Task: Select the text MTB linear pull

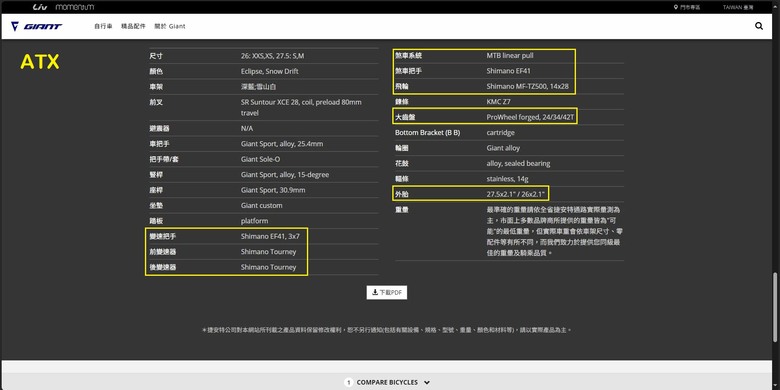Action: (x=510, y=56)
